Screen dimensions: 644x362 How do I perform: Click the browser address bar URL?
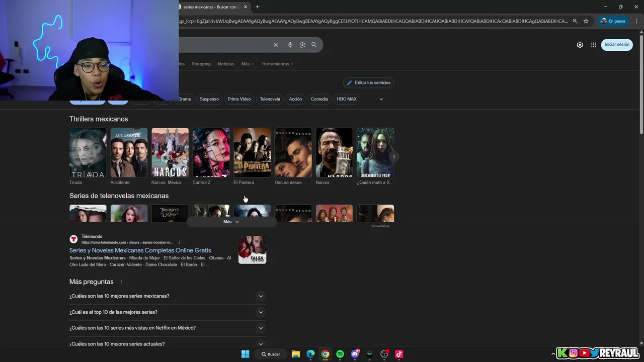pos(373,21)
